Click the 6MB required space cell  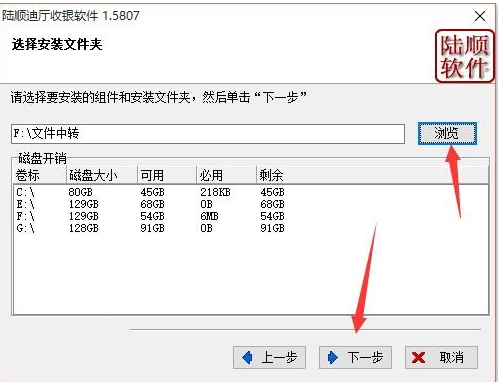pos(209,216)
